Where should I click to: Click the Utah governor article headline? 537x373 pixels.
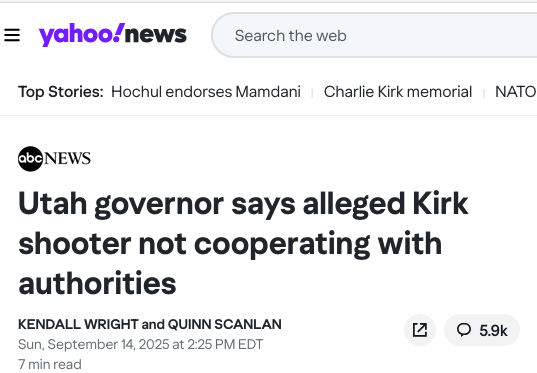(x=243, y=244)
